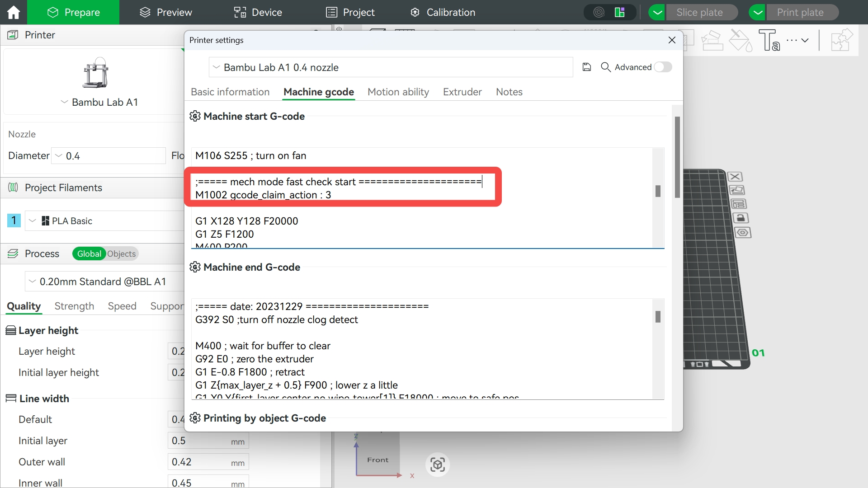Open the Bambu Lab A1 printer dropdown
Screen dimensions: 868x488
pos(99,103)
